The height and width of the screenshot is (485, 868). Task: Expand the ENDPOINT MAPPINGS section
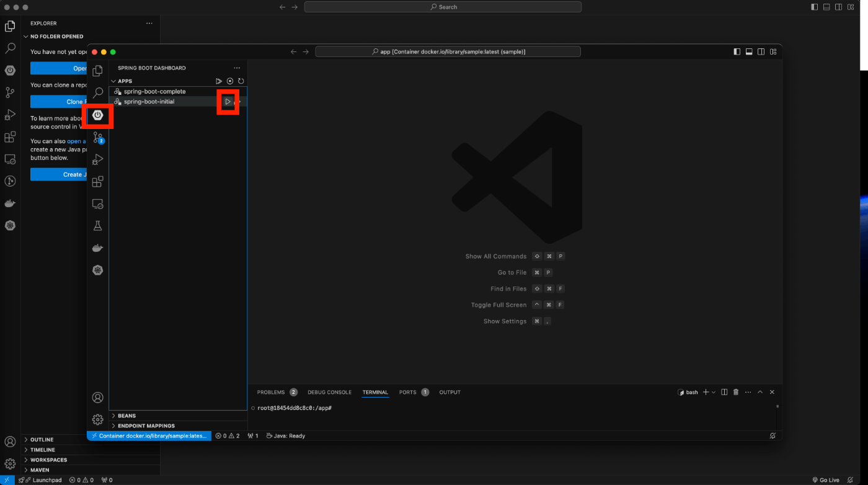point(113,426)
